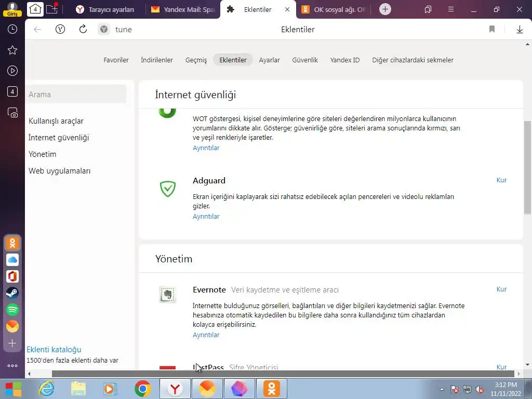The width and height of the screenshot is (532, 399).
Task: Launch Internet Explorer from the taskbar
Action: (x=46, y=389)
